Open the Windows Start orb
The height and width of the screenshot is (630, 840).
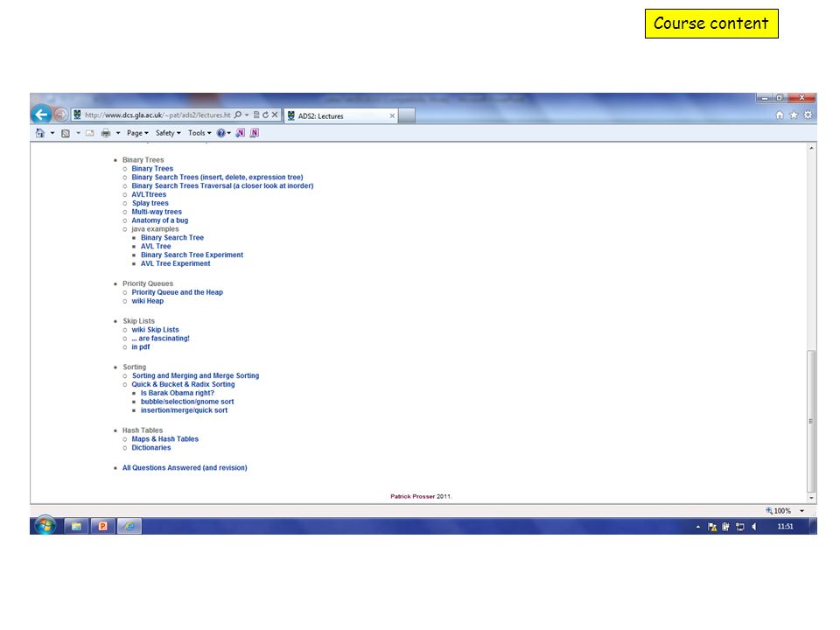coord(45,526)
